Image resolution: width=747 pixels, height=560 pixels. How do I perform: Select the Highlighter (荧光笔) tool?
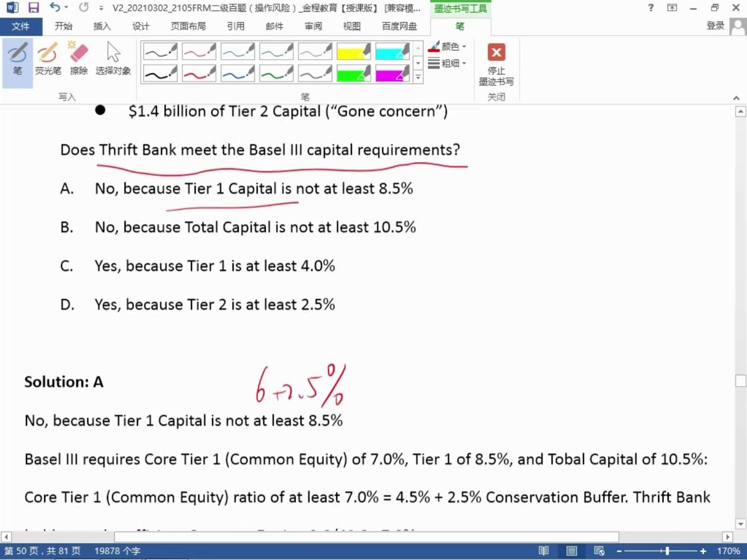point(48,59)
